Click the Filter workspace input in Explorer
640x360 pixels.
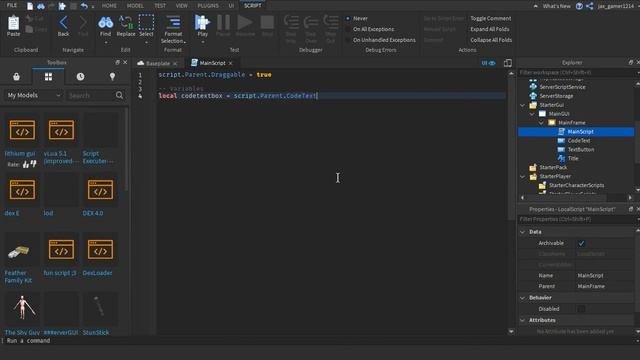point(576,72)
